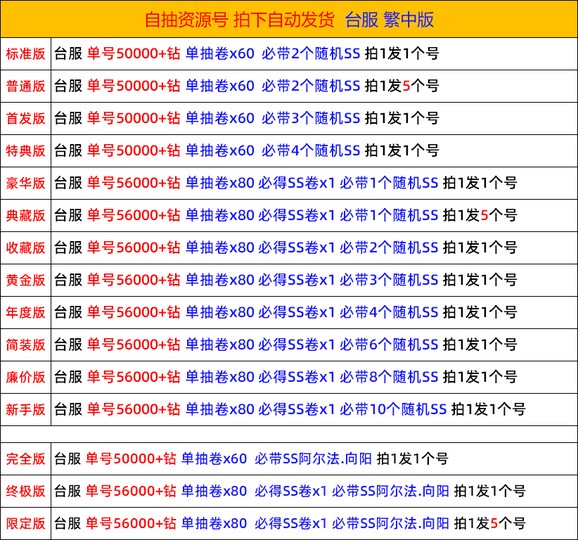The width and height of the screenshot is (578, 540).
Task: Select the 普通版 row label
Action: pos(25,86)
